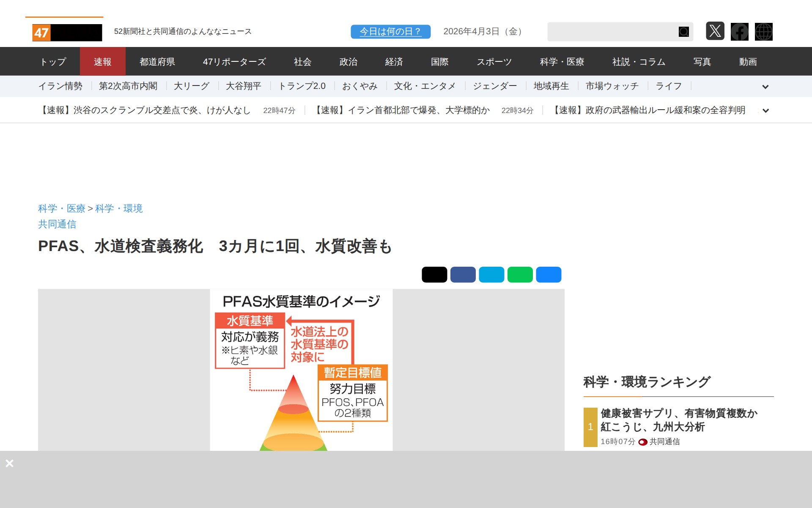Click the green LINE share button

pos(520,274)
